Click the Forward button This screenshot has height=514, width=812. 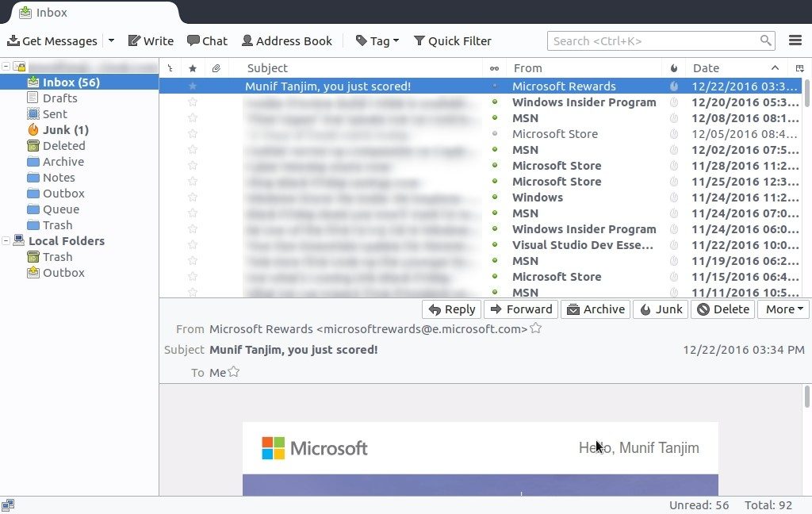pyautogui.click(x=521, y=309)
